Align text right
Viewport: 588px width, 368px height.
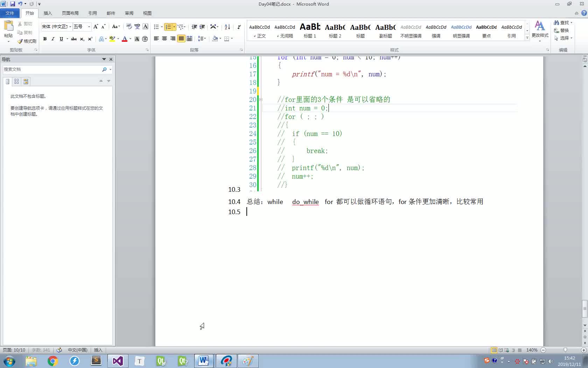pyautogui.click(x=173, y=39)
